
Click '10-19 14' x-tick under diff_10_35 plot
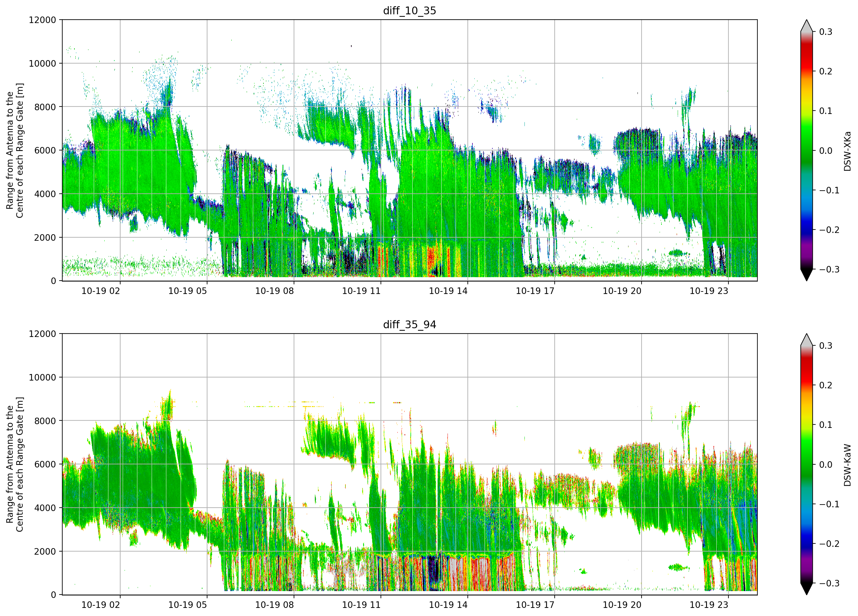coord(448,291)
